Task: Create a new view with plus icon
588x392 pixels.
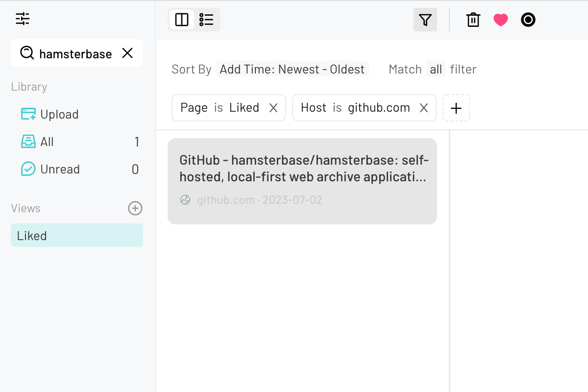Action: 135,208
